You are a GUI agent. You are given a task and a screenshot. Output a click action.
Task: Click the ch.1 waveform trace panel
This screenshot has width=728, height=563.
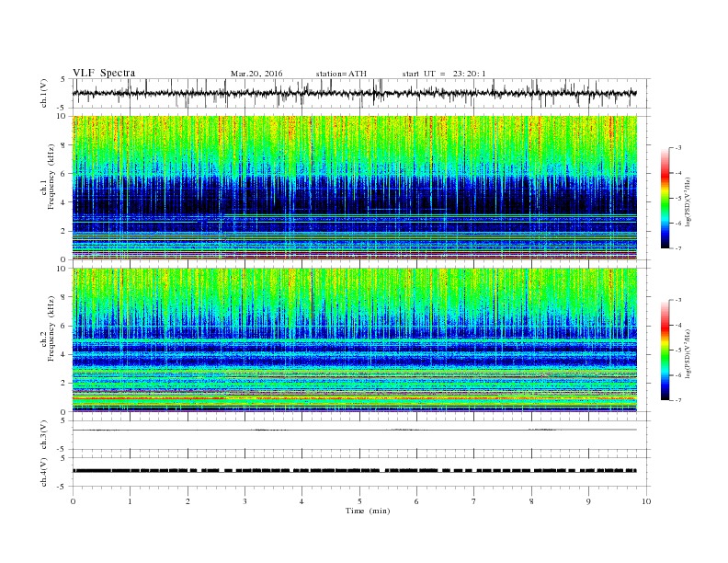[361, 93]
